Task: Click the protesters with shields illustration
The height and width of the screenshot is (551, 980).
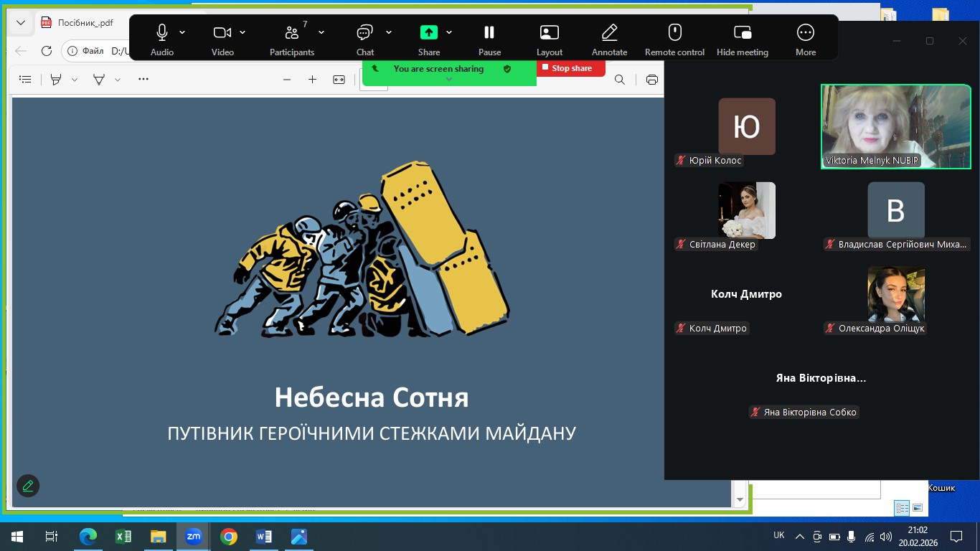Action: [x=362, y=250]
